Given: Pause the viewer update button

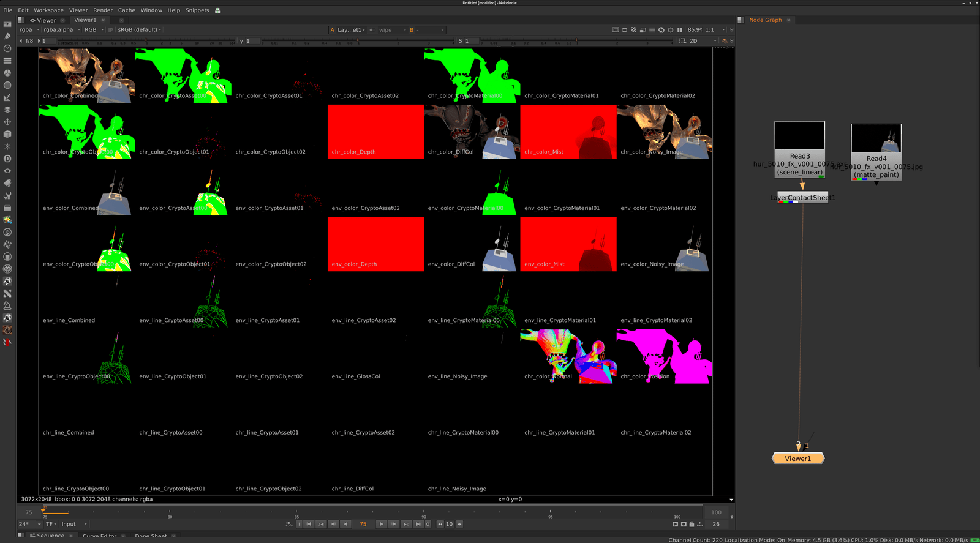Looking at the screenshot, I should point(679,29).
